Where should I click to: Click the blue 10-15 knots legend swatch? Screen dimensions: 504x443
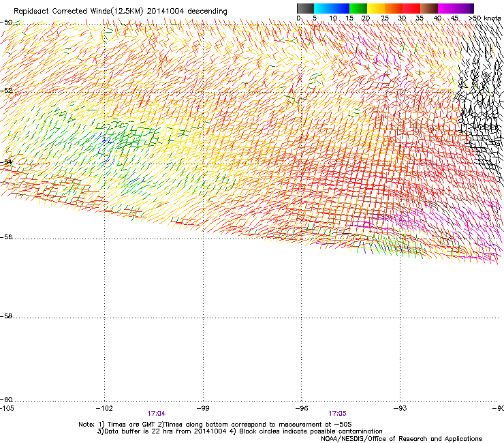(x=341, y=8)
